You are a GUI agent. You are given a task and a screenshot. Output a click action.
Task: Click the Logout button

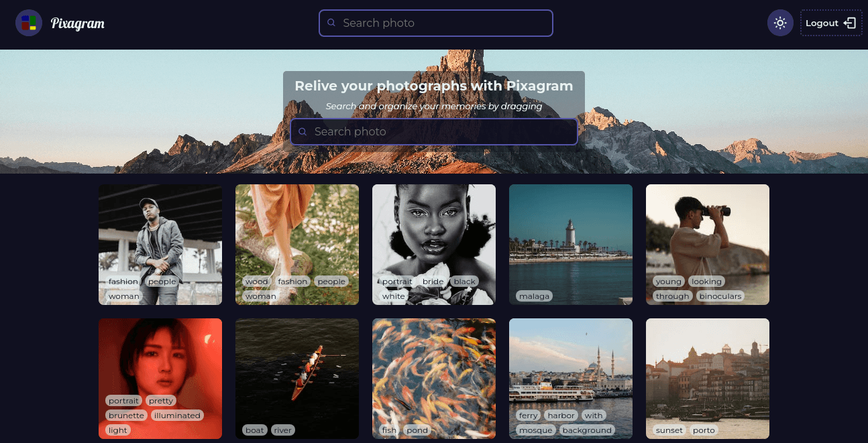click(x=830, y=23)
